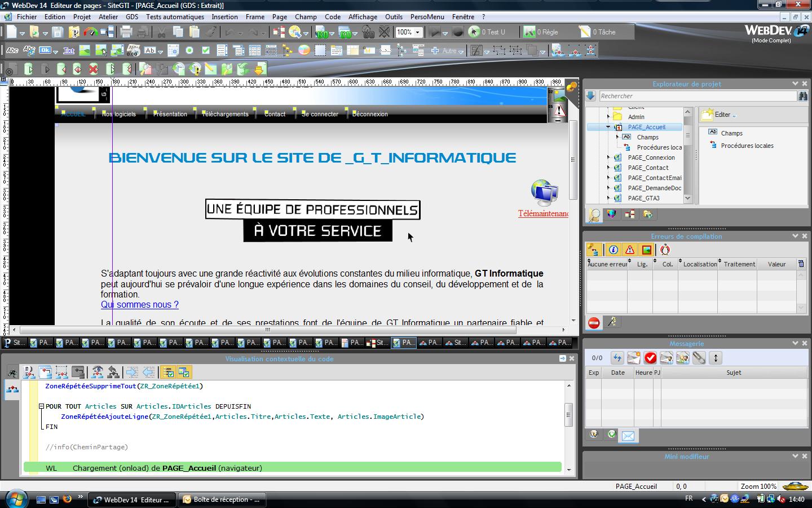
Task: Open the Projet menu
Action: click(82, 17)
